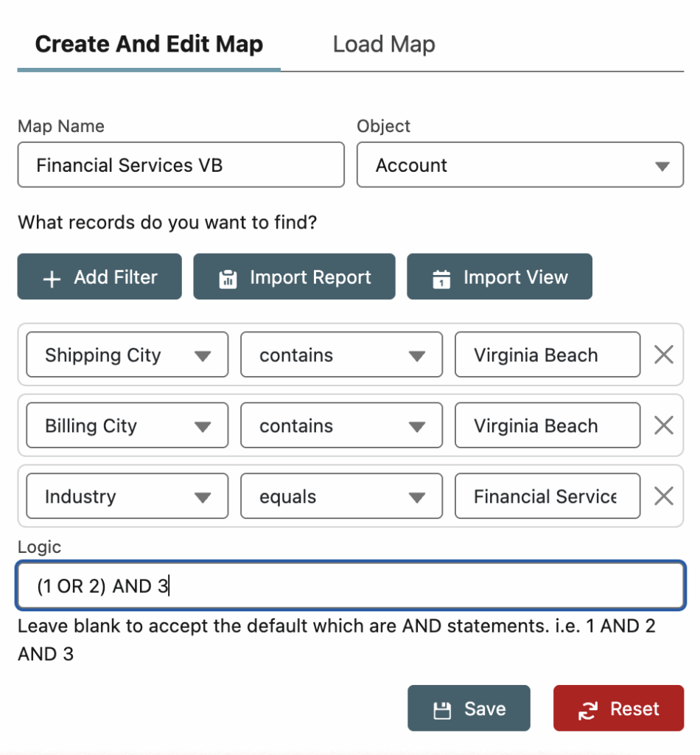Open the equals operator dropdown
Viewport: 700px width, 755px height.
click(x=341, y=496)
